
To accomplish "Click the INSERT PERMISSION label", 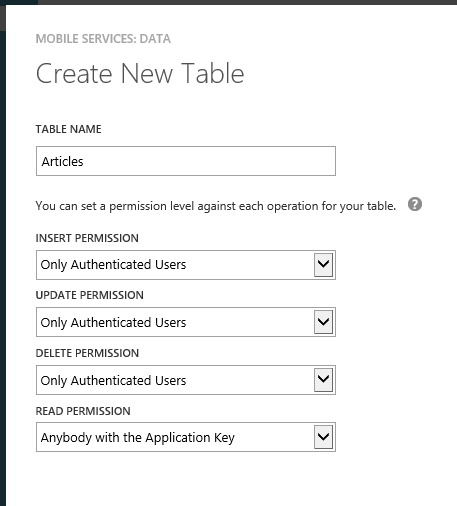I will (x=87, y=238).
